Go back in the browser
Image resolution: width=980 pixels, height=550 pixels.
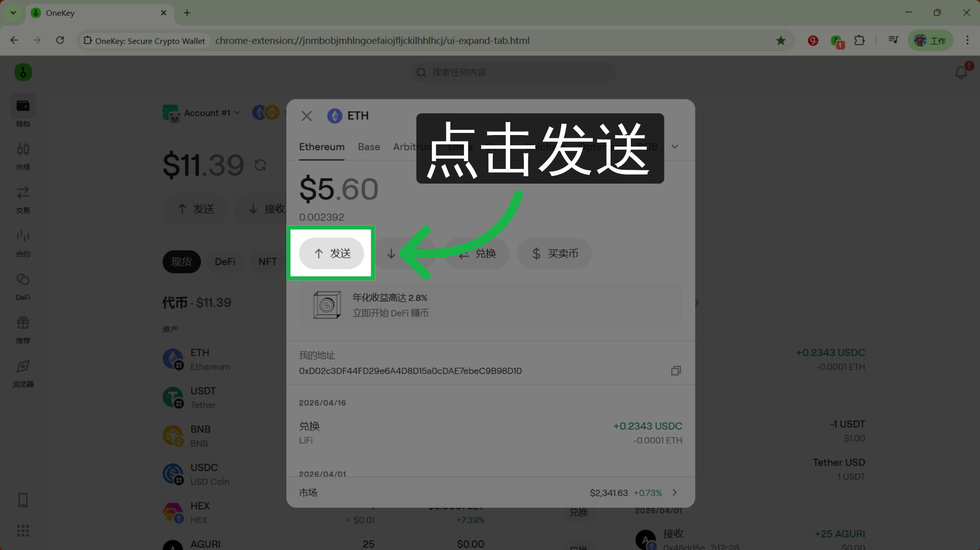[x=14, y=40]
